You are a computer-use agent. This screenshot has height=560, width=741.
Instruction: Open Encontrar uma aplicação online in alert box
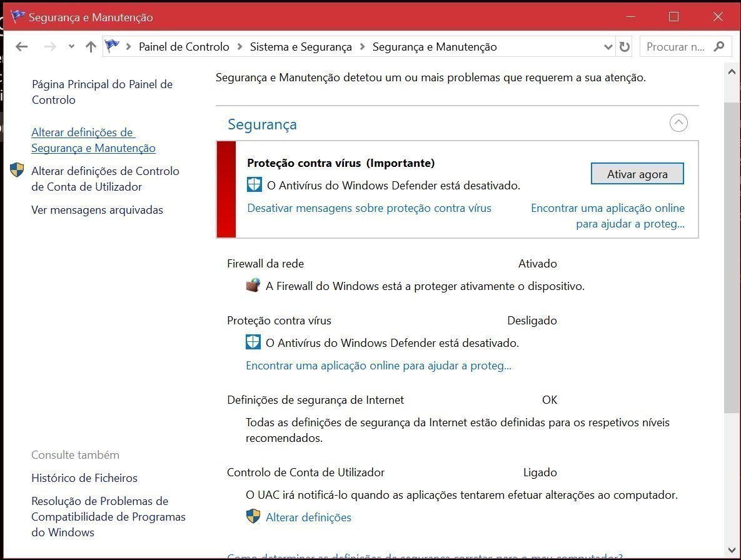pos(608,216)
